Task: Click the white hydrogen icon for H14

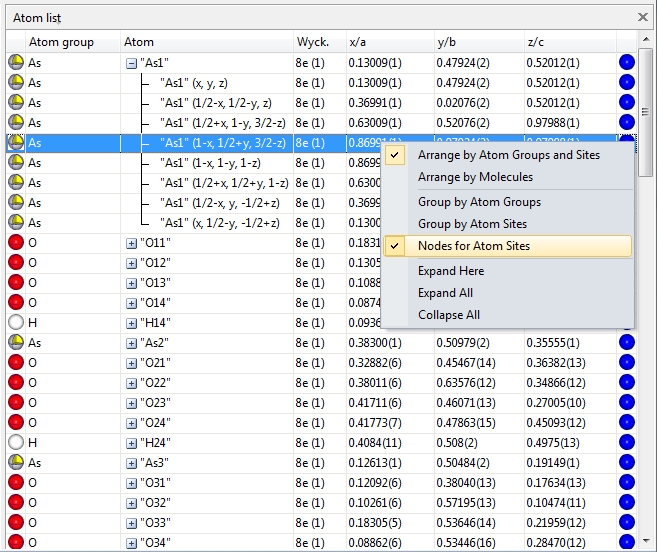Action: 16,323
